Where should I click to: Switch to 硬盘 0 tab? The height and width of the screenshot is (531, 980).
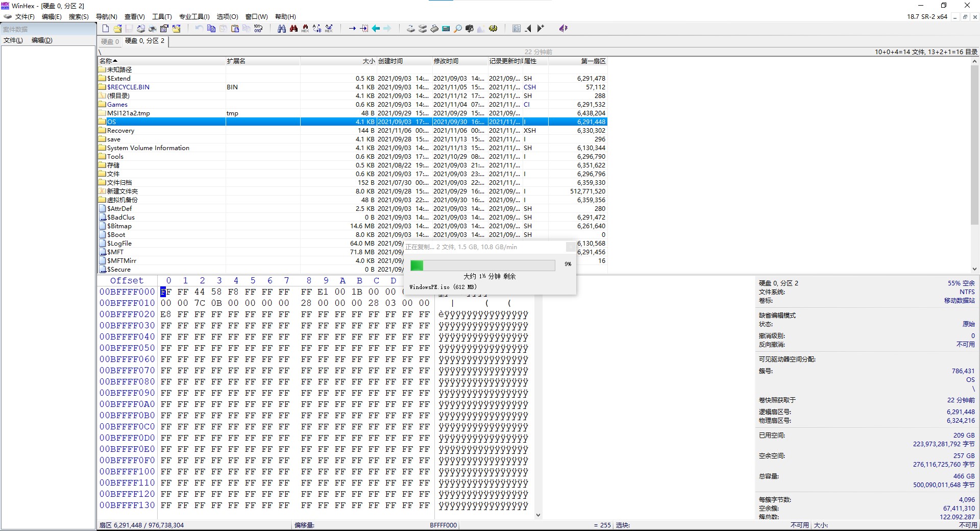(x=110, y=41)
